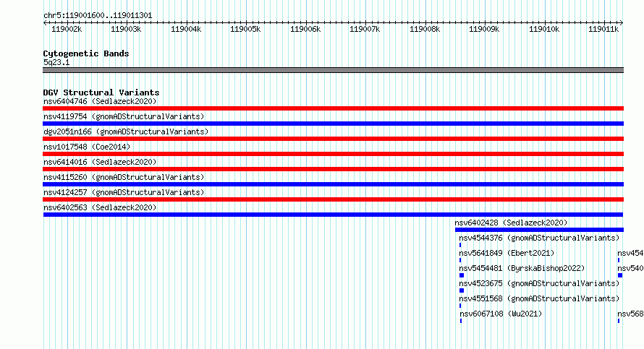Image resolution: width=644 pixels, height=349 pixels.
Task: Select the red bar under nsv6404746
Action: tap(333, 108)
